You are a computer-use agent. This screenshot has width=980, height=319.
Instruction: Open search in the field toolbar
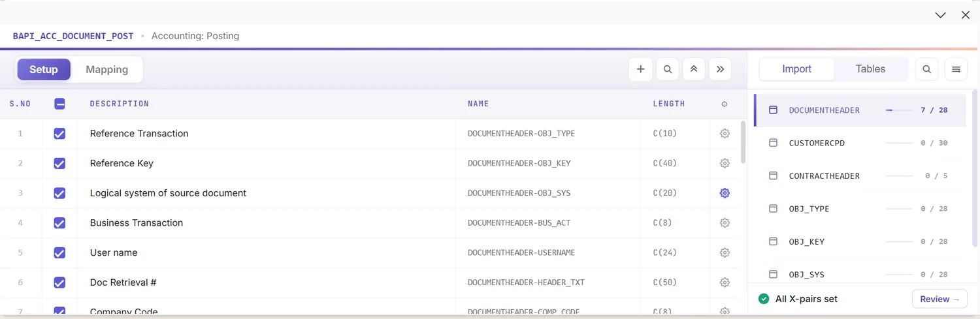click(x=667, y=69)
